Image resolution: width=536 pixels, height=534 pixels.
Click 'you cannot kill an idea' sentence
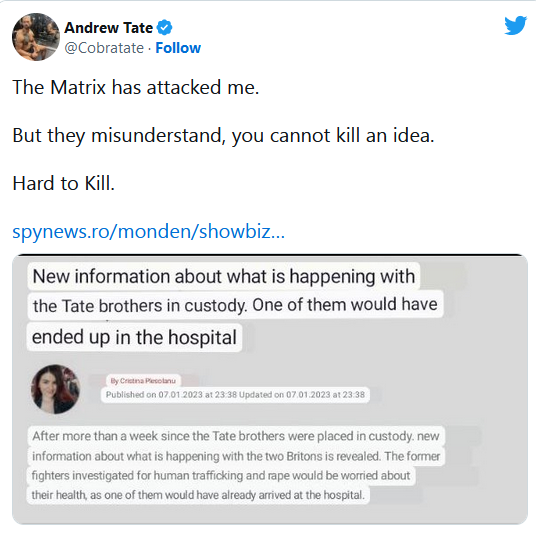click(333, 135)
